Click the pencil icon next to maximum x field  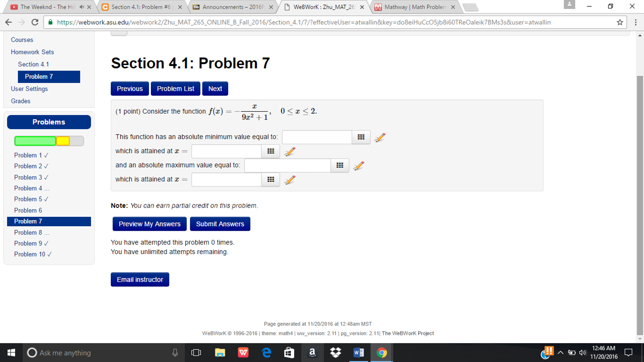tap(289, 179)
